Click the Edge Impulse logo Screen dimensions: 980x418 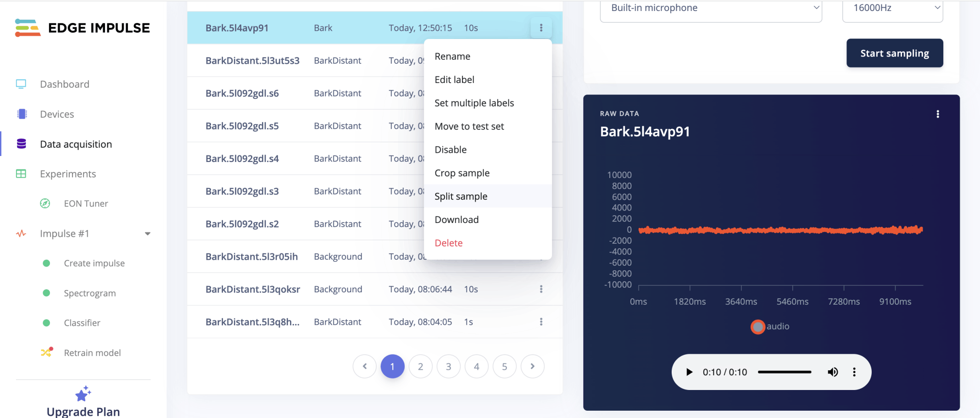(83, 28)
